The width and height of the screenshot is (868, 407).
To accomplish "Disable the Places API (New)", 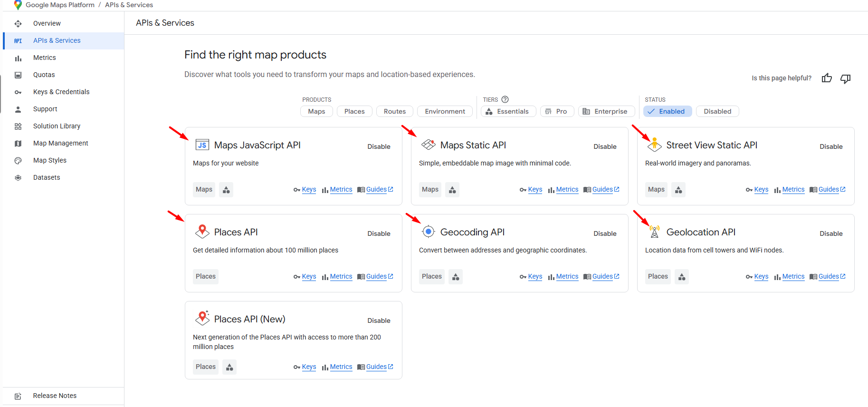I will (379, 320).
